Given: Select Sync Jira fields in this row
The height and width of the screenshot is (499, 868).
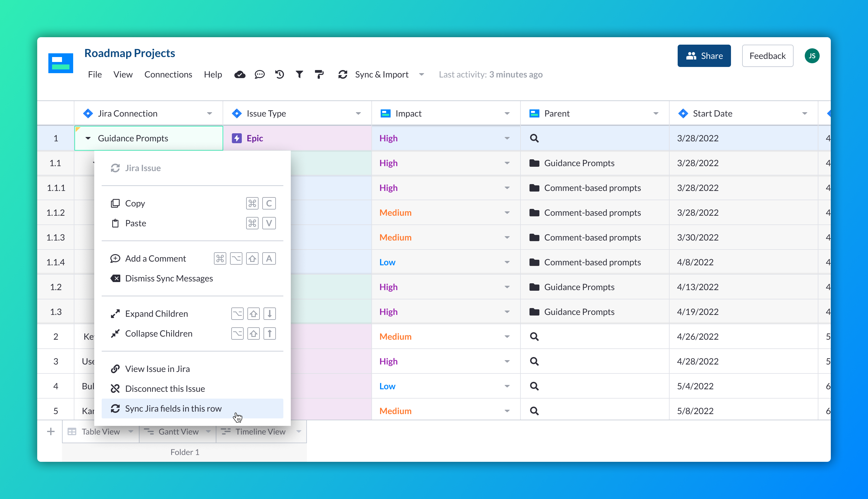Looking at the screenshot, I should (173, 408).
